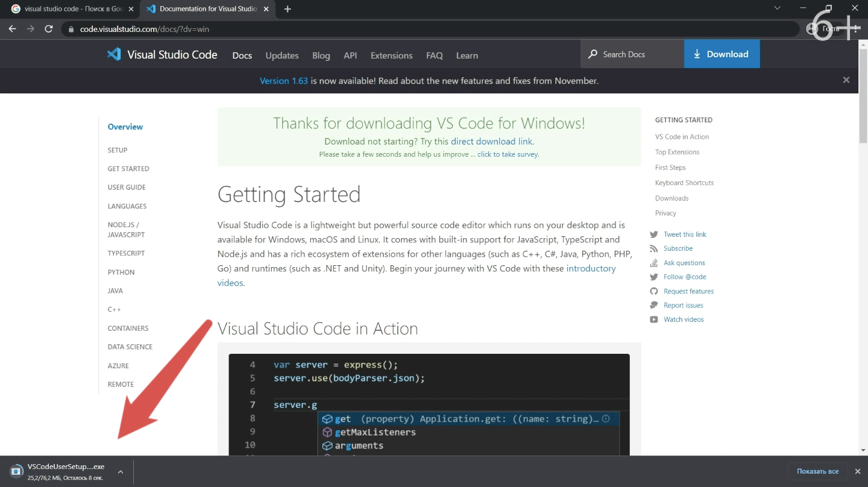868x487 pixels.
Task: Click the Twitter icon beside Tweet this link
Action: [x=654, y=234]
